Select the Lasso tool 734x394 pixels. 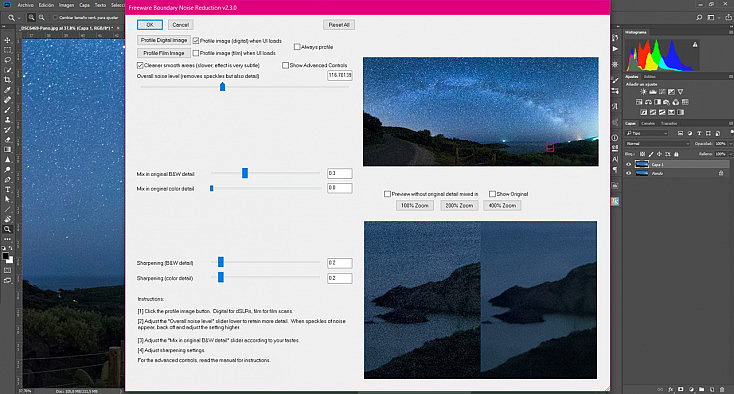pos(7,60)
